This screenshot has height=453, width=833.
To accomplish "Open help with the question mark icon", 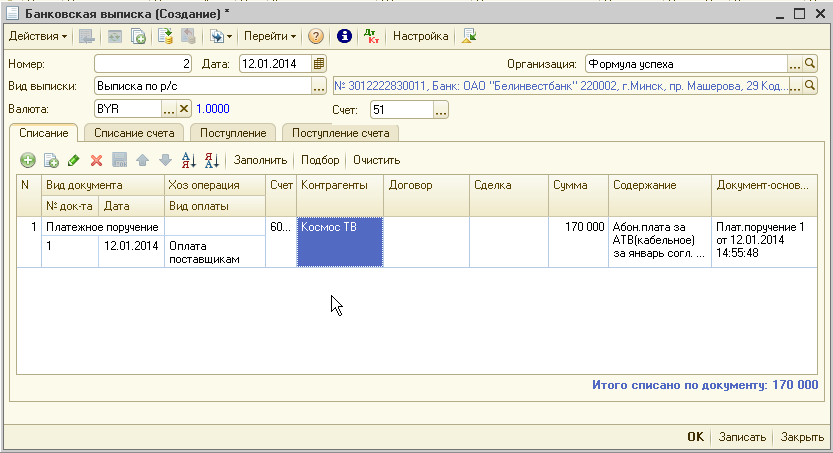I will [316, 36].
